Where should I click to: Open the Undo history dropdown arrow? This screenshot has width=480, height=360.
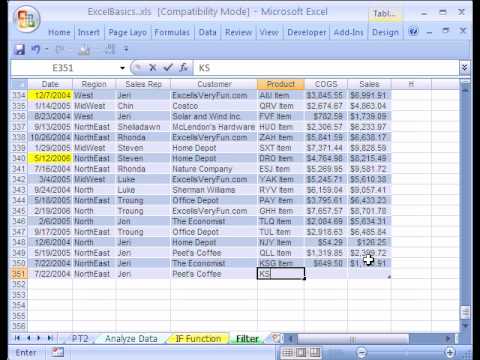point(47,50)
